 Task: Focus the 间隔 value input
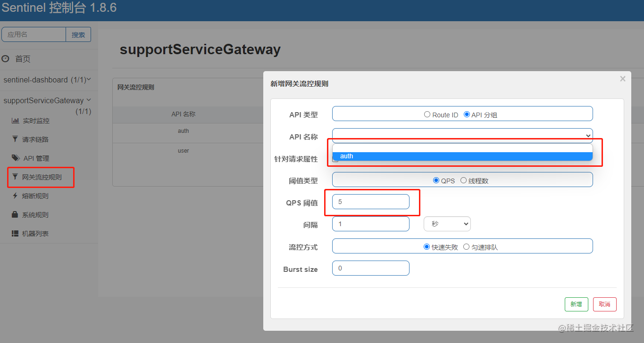click(371, 224)
